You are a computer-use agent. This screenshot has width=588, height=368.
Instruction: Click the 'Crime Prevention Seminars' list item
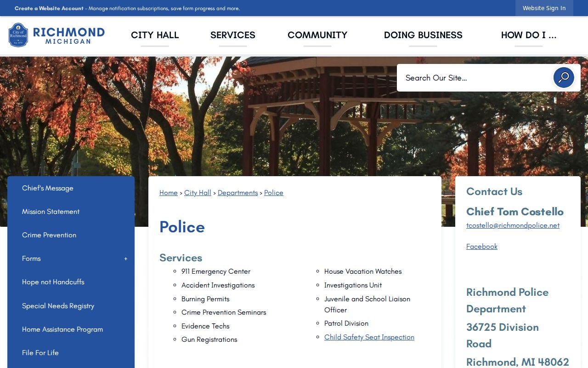[x=224, y=312]
